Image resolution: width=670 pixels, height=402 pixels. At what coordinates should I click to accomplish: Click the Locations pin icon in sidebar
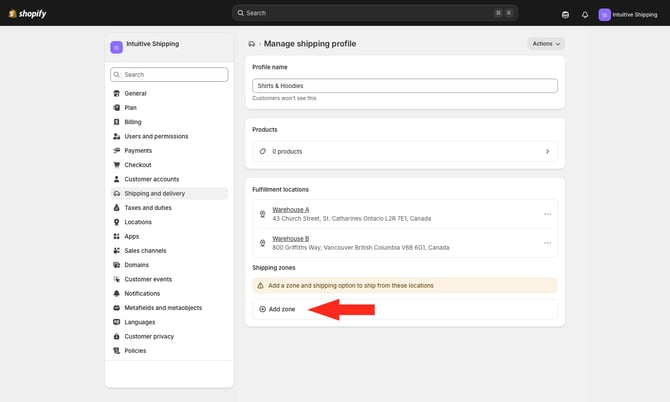pyautogui.click(x=116, y=222)
